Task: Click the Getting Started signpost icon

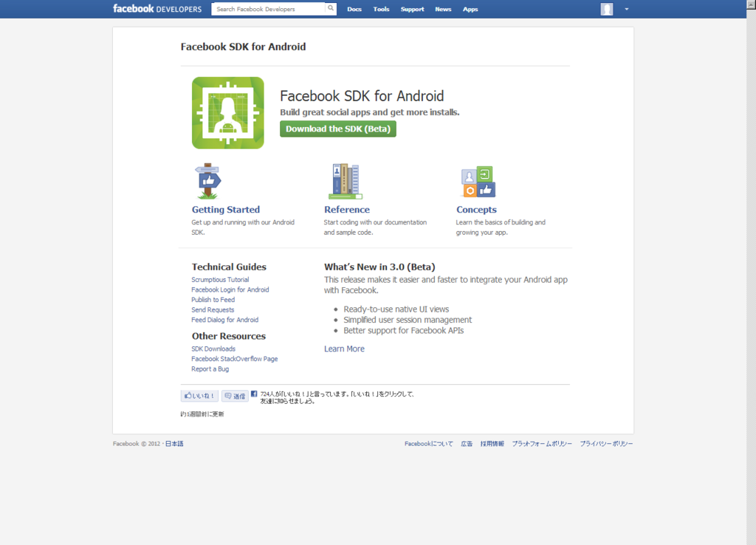Action: (x=207, y=181)
